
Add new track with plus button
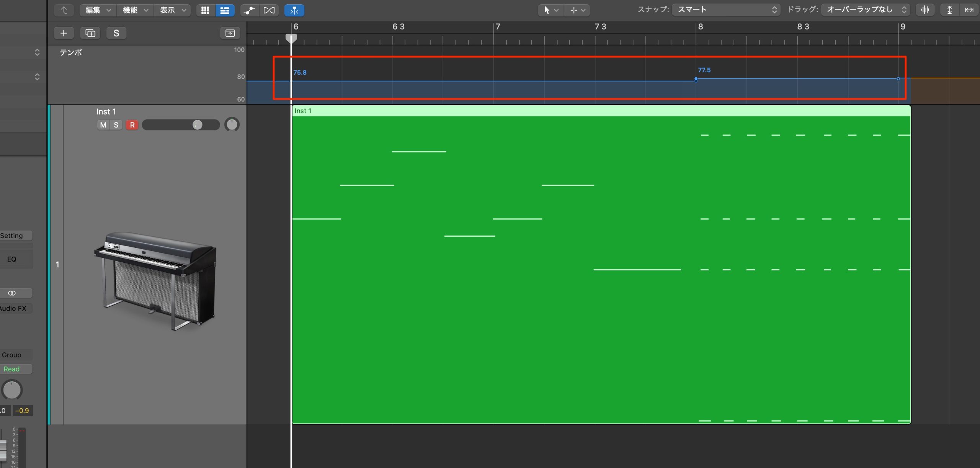pos(64,33)
